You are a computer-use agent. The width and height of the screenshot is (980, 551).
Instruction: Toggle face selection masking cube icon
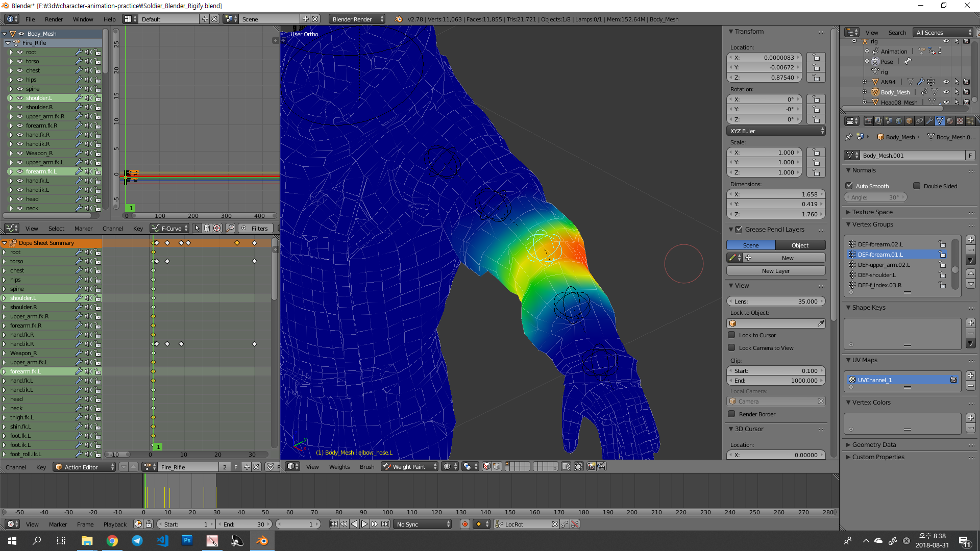coord(487,466)
